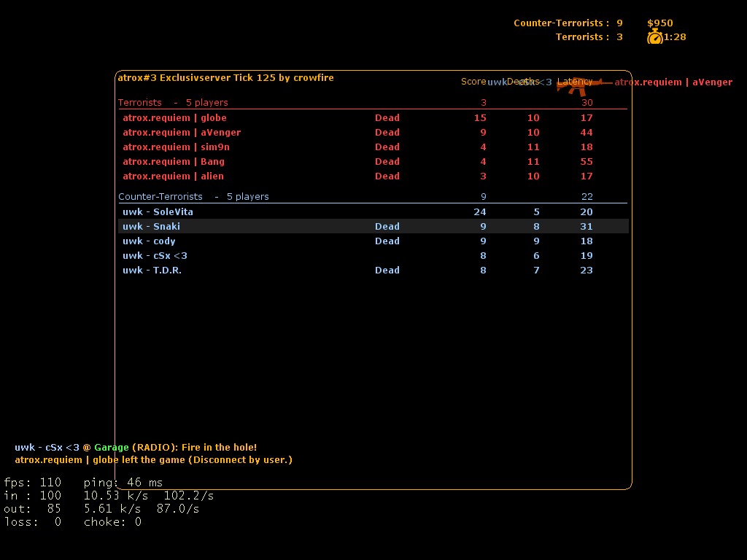Select player row atrox.requiem | aVenger in scoreboard
747x560 pixels.
coord(182,133)
